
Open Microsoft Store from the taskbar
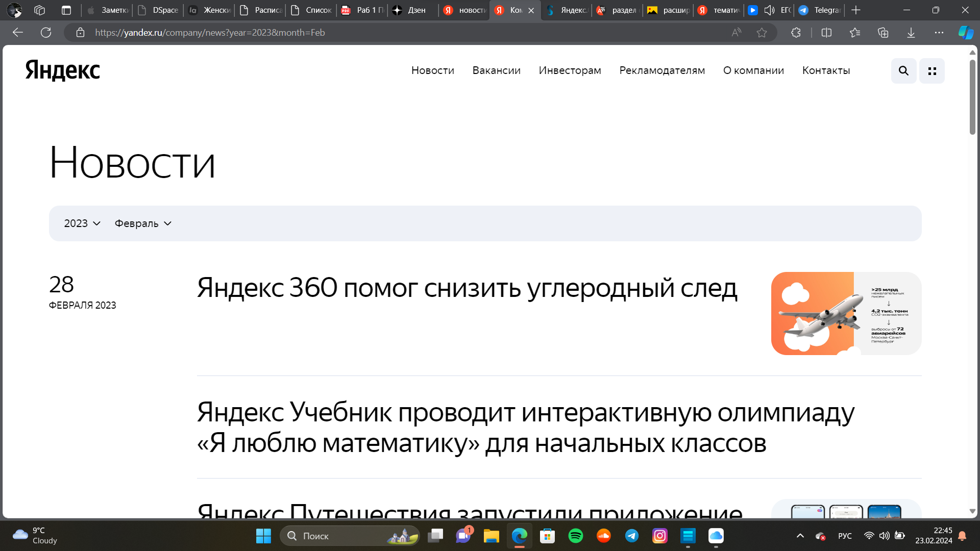click(x=548, y=536)
